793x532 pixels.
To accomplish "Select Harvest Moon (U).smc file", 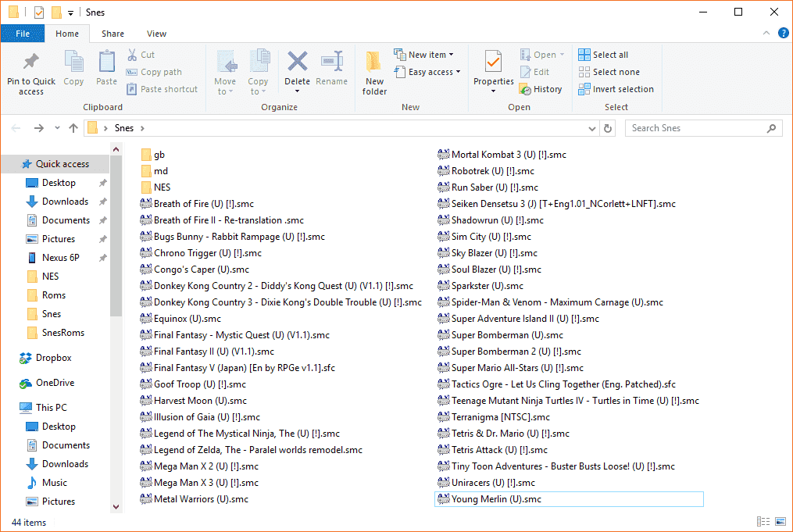I will [x=193, y=401].
